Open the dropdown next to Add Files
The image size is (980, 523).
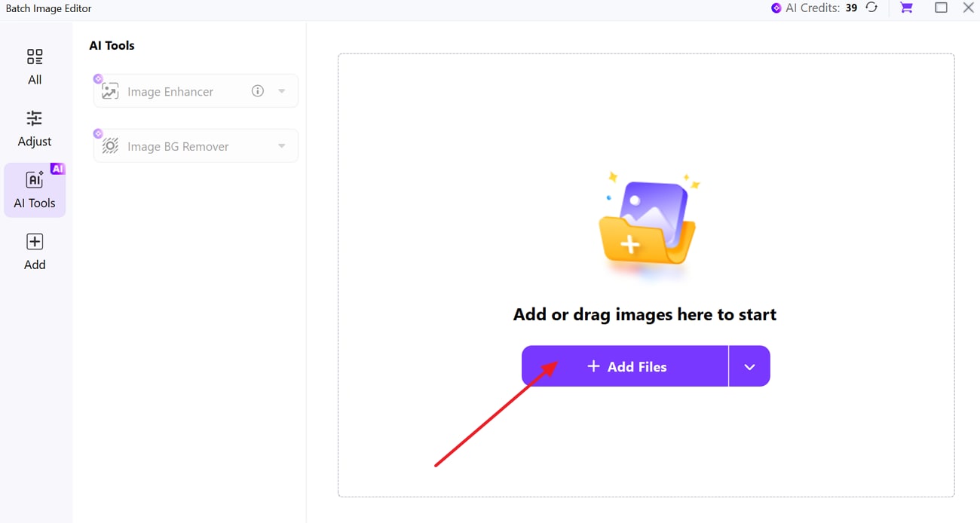749,366
